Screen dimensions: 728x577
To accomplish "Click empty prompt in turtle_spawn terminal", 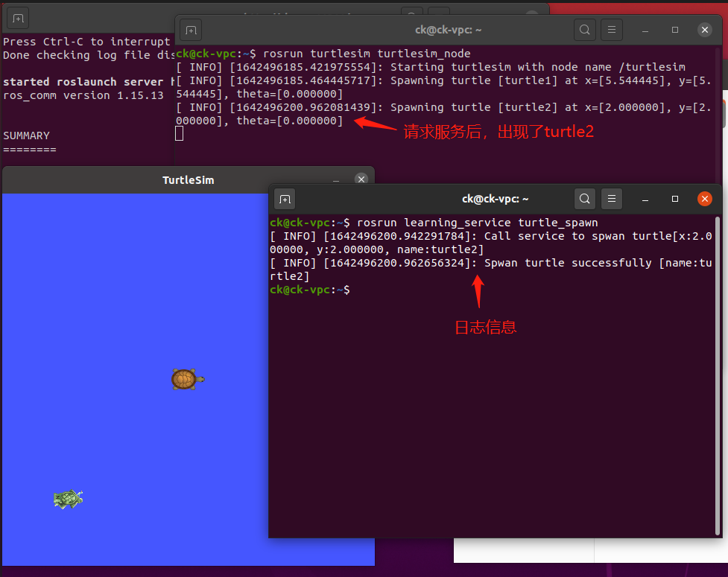I will tap(310, 290).
